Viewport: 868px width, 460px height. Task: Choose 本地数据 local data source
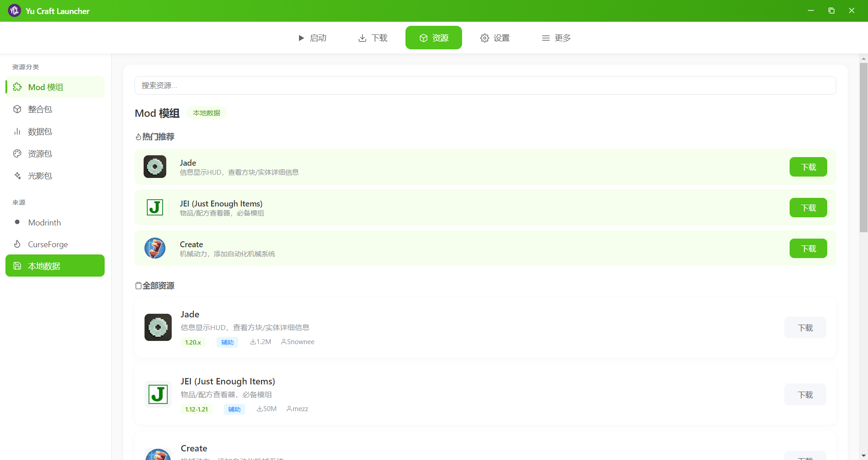(55, 266)
